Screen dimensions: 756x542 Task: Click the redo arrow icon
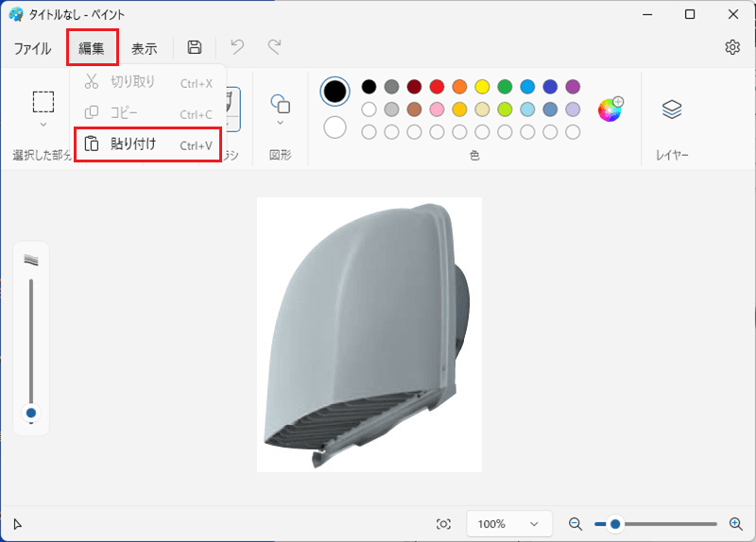275,46
